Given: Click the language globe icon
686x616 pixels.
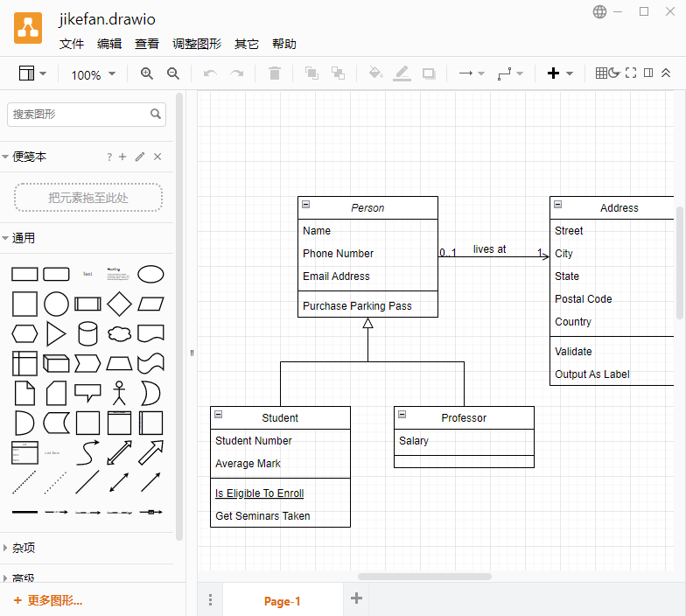Looking at the screenshot, I should pyautogui.click(x=600, y=12).
